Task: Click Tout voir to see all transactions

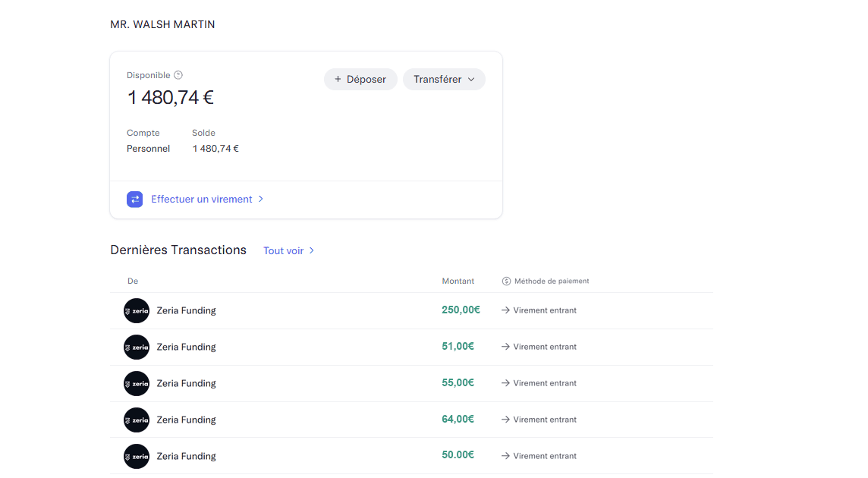Action: (283, 251)
